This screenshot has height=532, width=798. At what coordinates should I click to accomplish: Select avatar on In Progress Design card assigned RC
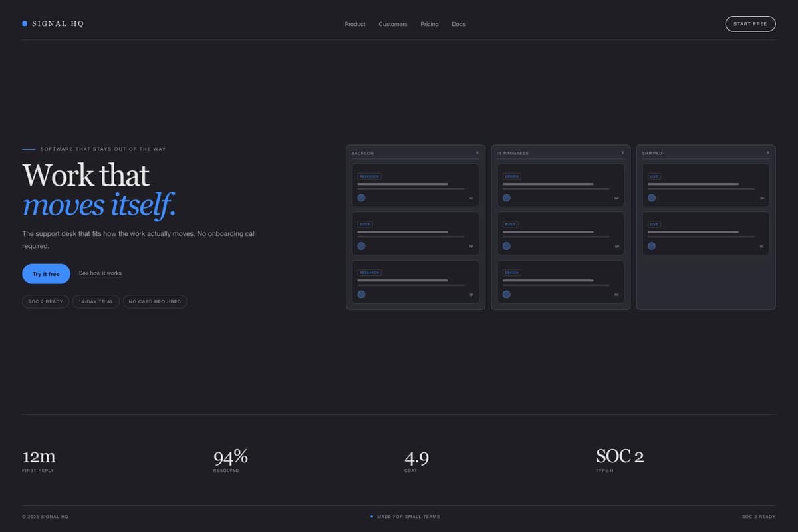(x=506, y=294)
